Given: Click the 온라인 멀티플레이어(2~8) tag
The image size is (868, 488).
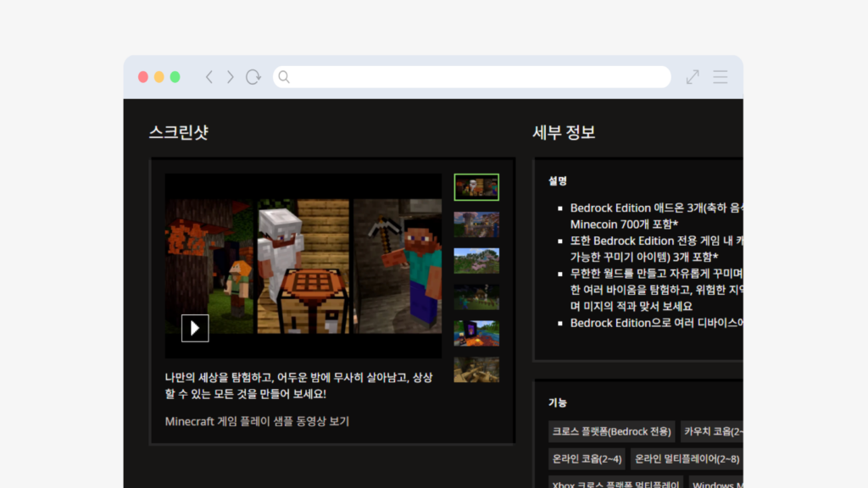Looking at the screenshot, I should [687, 458].
